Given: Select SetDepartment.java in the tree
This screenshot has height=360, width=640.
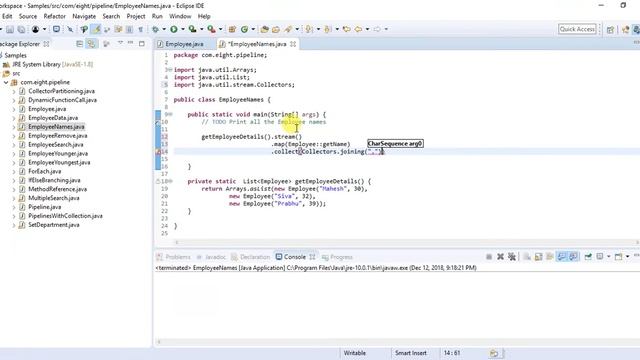Looking at the screenshot, I should pyautogui.click(x=53, y=225).
